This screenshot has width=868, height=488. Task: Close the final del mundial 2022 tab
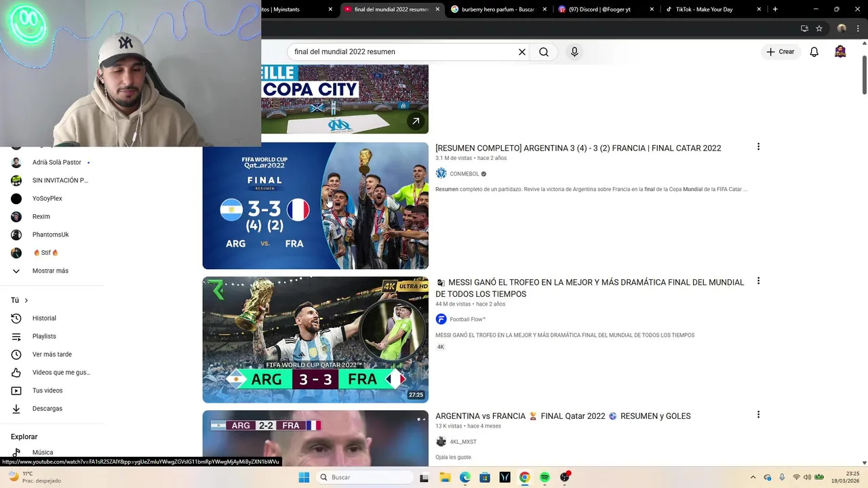tap(437, 9)
